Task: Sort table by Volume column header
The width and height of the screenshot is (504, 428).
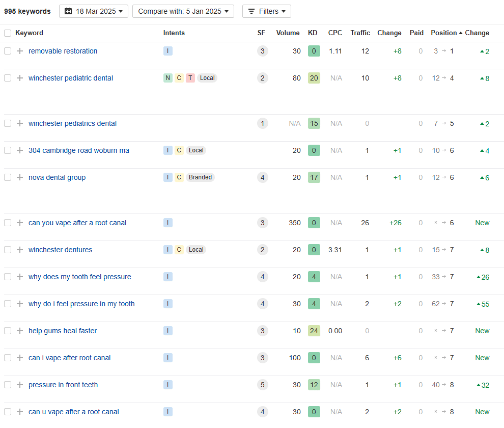Action: 288,33
